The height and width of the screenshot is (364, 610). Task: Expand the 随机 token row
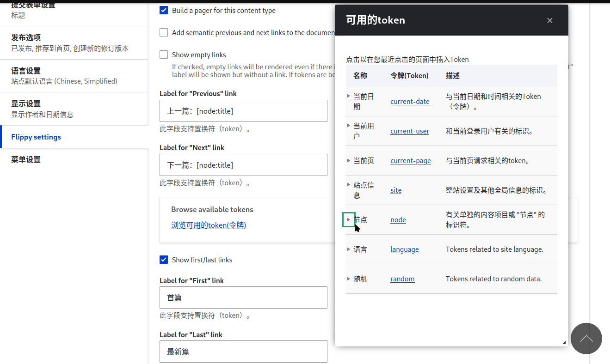click(349, 279)
